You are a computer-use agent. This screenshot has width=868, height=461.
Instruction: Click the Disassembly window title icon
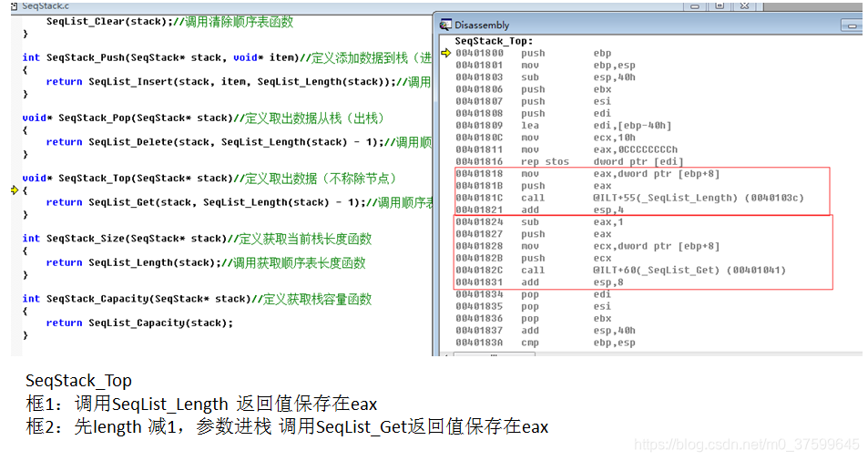tap(445, 25)
